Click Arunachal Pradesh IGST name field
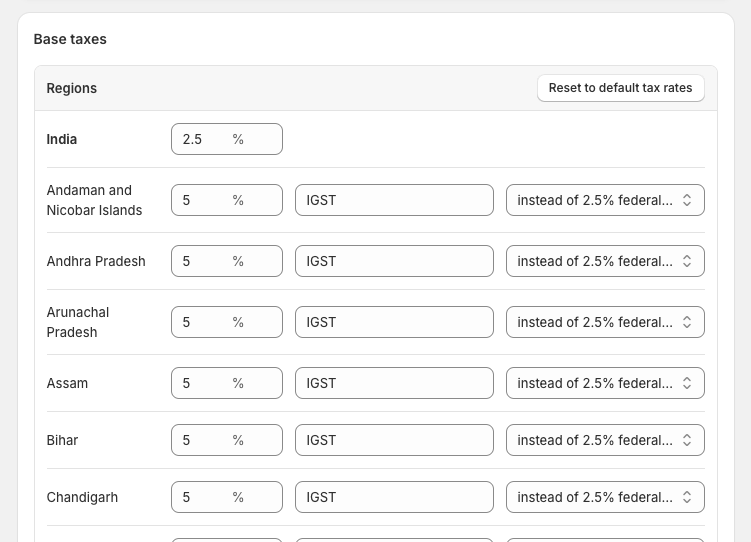This screenshot has width=751, height=542. click(x=394, y=322)
